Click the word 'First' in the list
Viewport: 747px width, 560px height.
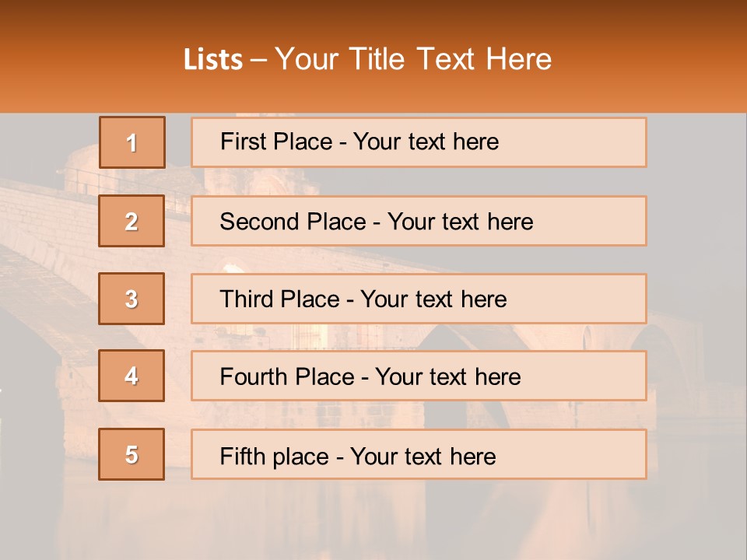(x=244, y=142)
